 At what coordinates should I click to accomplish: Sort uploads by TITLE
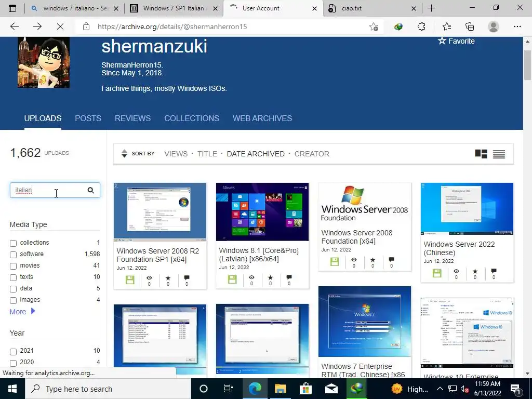tap(207, 154)
